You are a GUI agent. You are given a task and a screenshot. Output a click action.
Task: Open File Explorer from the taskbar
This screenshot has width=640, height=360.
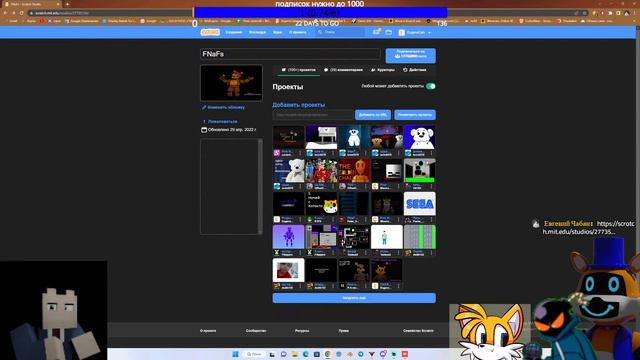coord(294,354)
